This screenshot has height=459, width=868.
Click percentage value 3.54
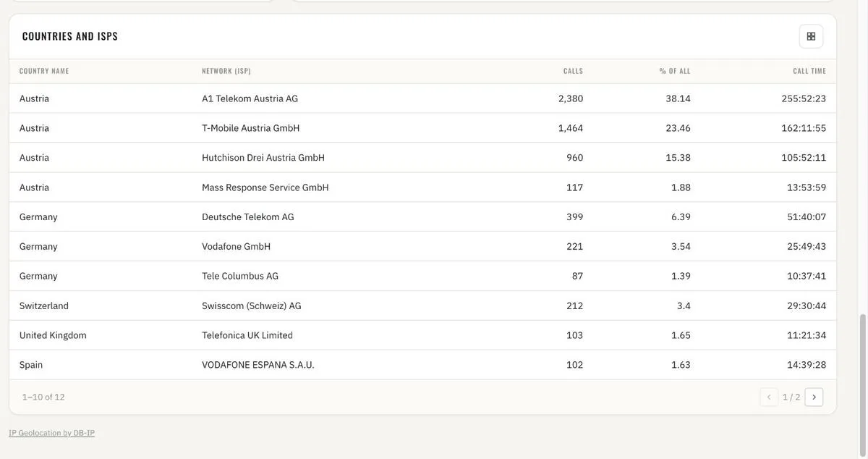coord(681,247)
